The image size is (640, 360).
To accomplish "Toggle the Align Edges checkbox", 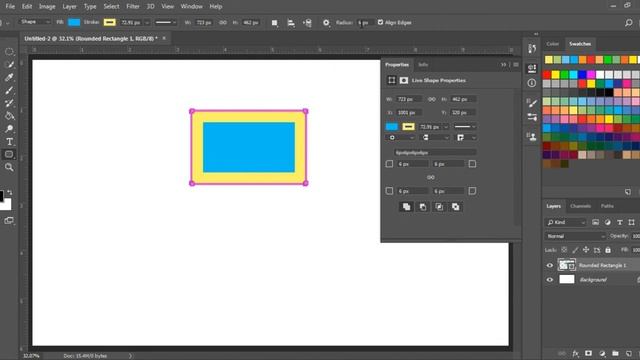I will [x=380, y=22].
